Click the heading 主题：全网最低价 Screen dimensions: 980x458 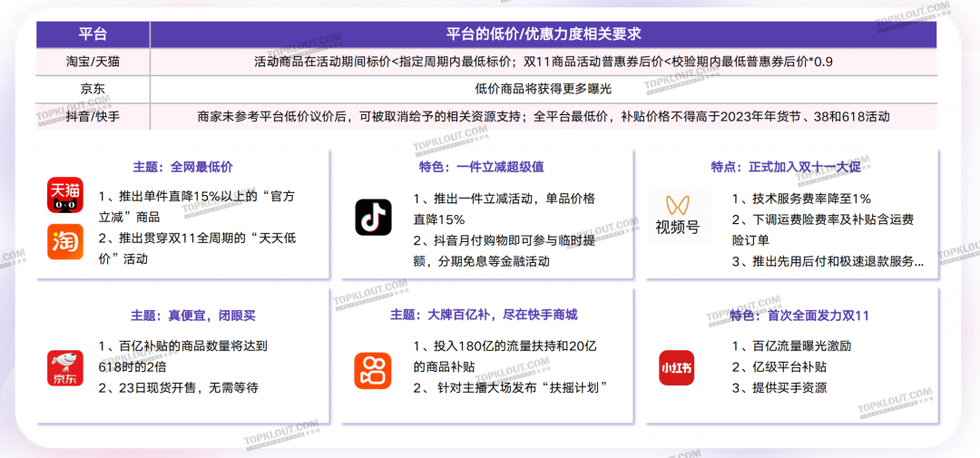coord(183,168)
